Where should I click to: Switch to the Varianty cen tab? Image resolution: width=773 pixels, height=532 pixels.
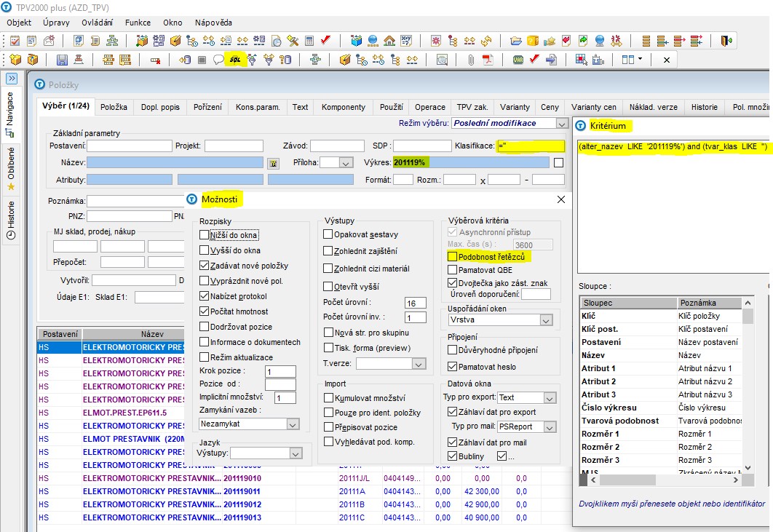pos(593,107)
